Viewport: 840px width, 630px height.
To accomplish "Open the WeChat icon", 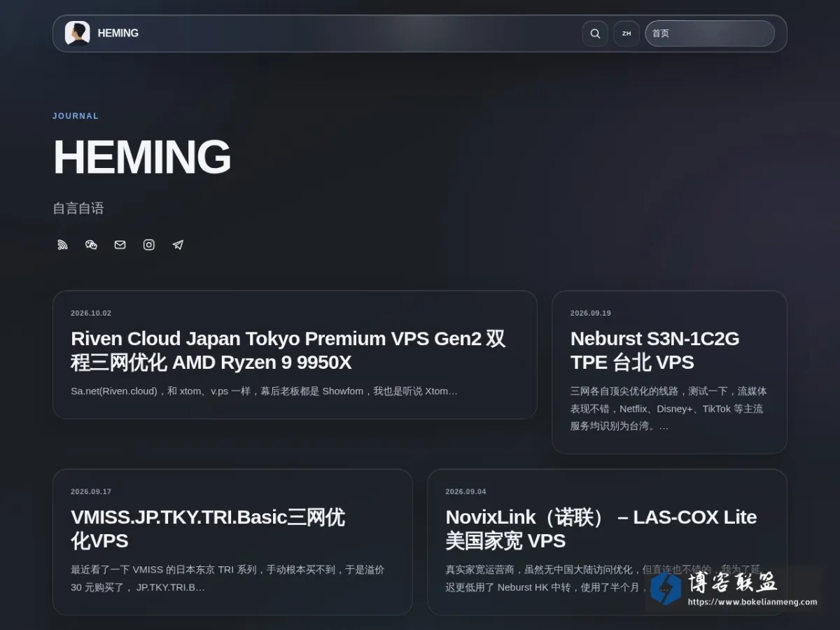I will click(91, 244).
